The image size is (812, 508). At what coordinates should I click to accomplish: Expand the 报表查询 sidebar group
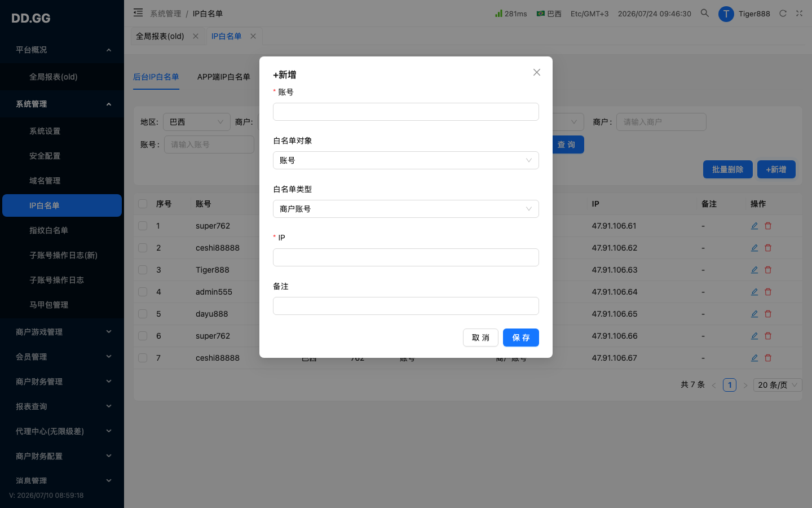[x=62, y=406]
